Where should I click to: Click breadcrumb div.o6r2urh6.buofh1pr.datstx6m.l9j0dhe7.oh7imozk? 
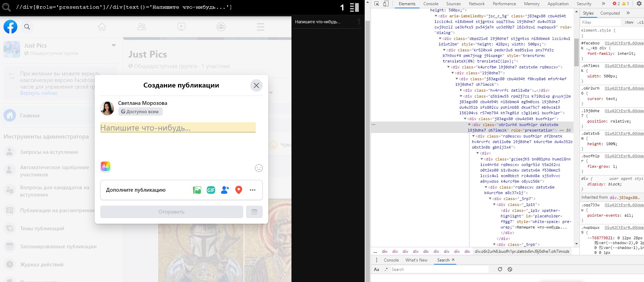click(x=522, y=251)
